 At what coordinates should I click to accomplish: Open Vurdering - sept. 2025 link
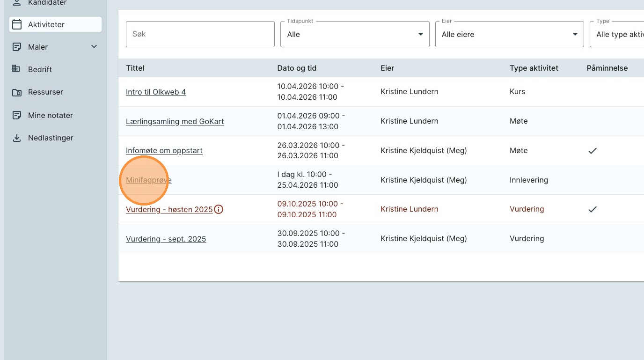click(166, 239)
